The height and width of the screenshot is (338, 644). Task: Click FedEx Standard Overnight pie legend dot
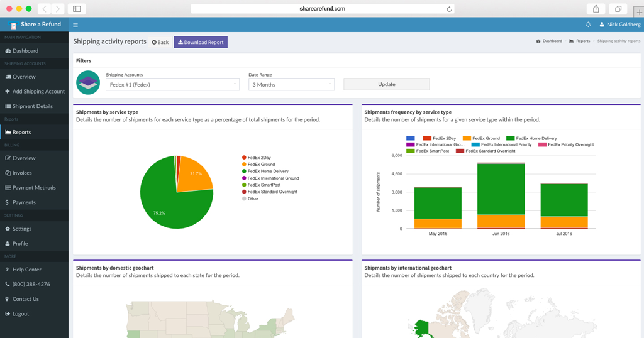point(244,192)
